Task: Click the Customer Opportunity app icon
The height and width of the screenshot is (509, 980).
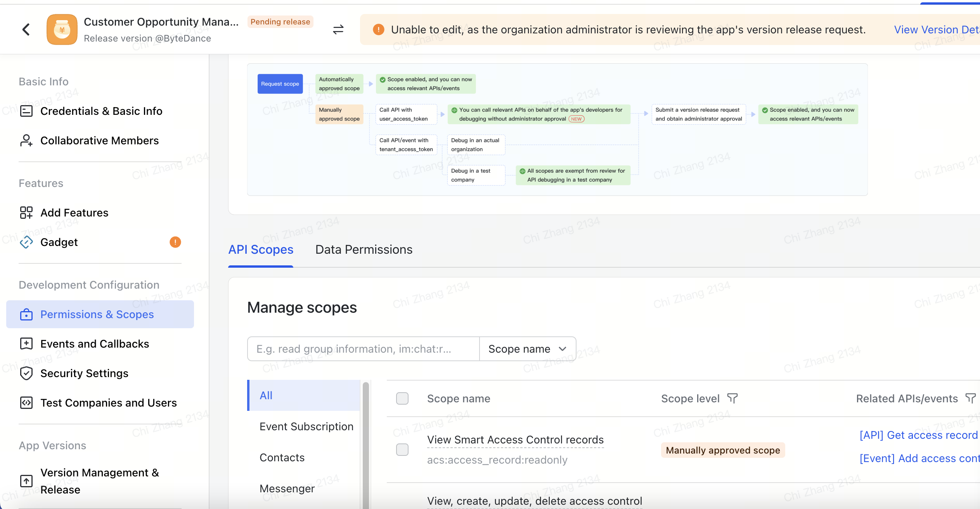Action: pos(62,29)
